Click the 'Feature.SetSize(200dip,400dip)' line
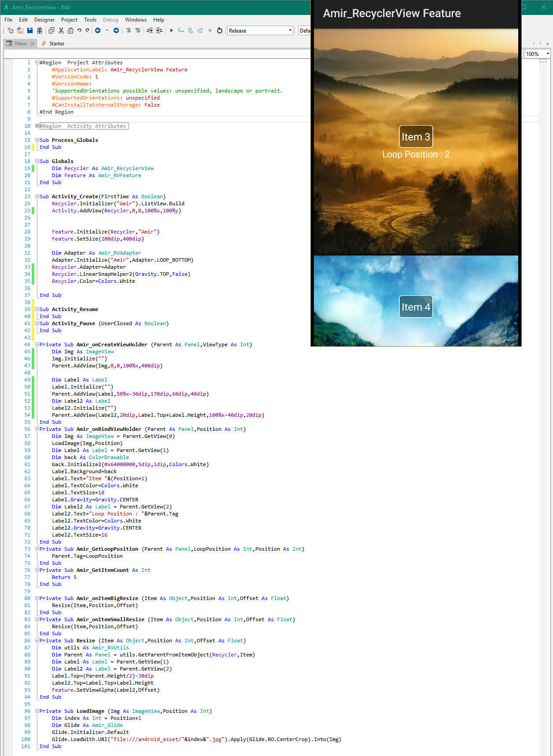 pos(98,239)
